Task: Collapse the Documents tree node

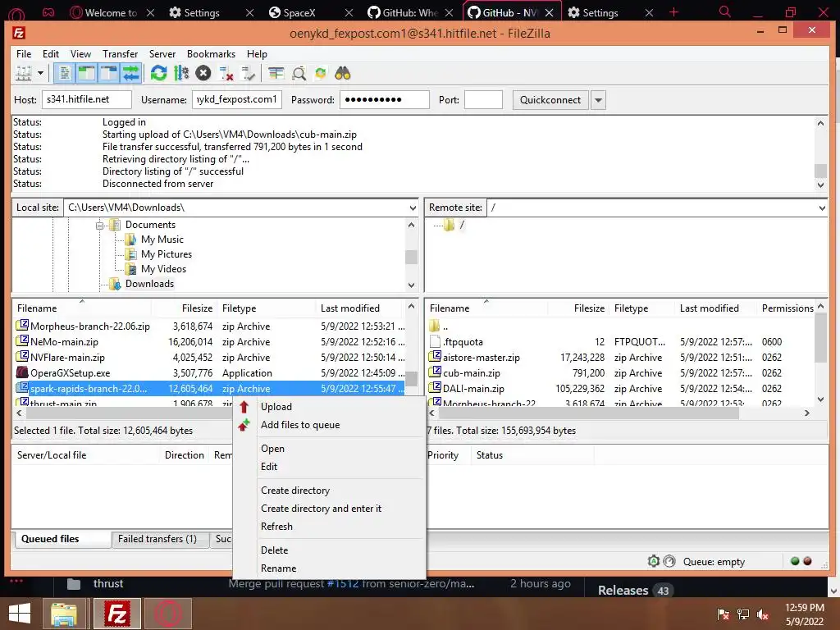Action: (99, 226)
